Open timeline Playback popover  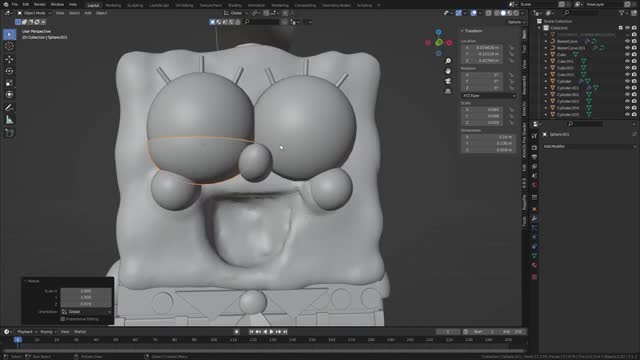(x=27, y=332)
